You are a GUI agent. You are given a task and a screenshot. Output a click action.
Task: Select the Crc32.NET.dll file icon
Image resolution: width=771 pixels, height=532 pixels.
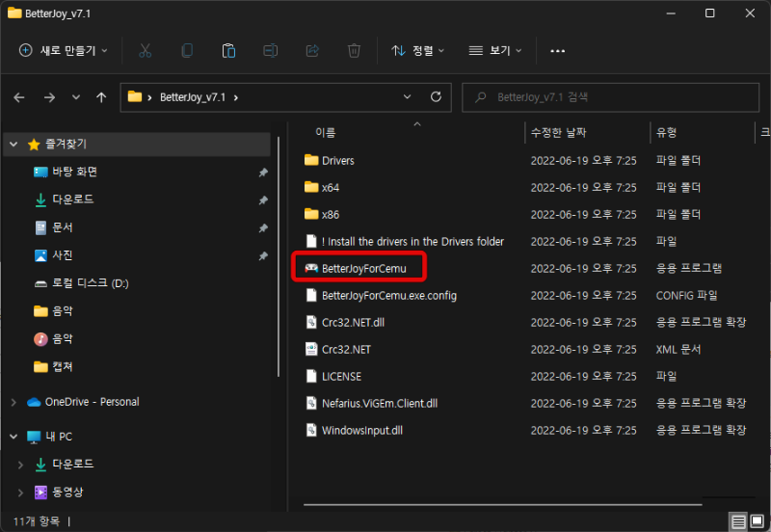coord(311,322)
